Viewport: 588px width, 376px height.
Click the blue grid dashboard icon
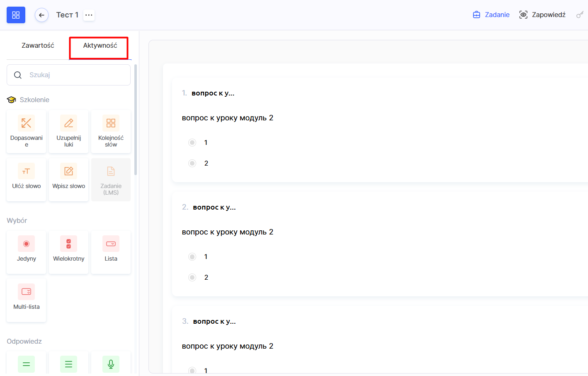pyautogui.click(x=16, y=15)
